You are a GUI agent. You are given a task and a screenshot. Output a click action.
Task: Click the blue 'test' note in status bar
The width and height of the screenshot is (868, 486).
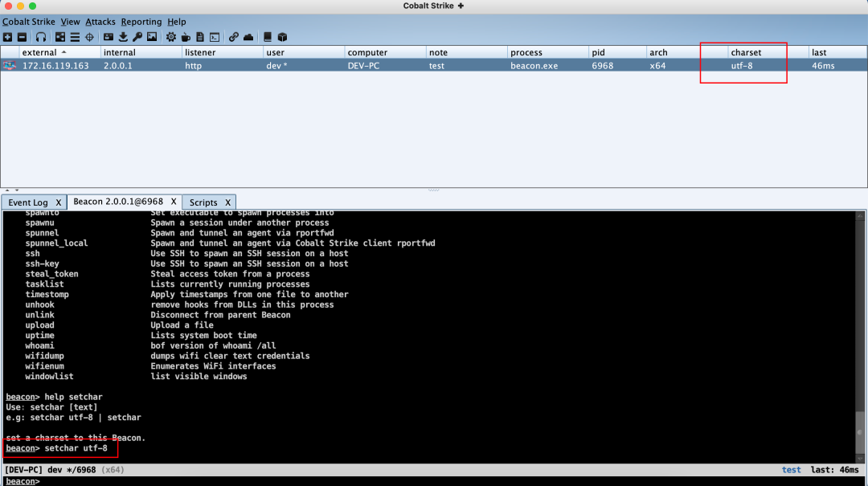pyautogui.click(x=791, y=470)
